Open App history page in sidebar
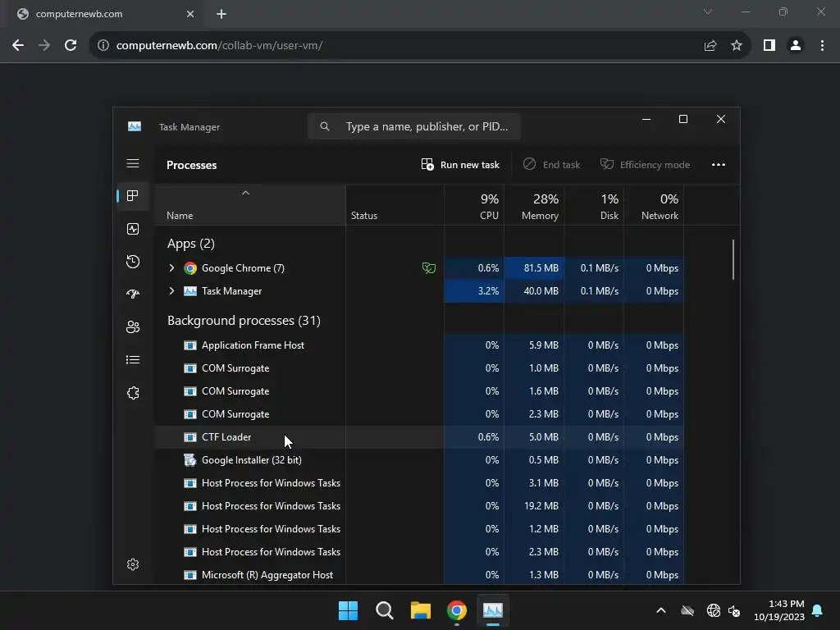The height and width of the screenshot is (630, 840). click(133, 262)
